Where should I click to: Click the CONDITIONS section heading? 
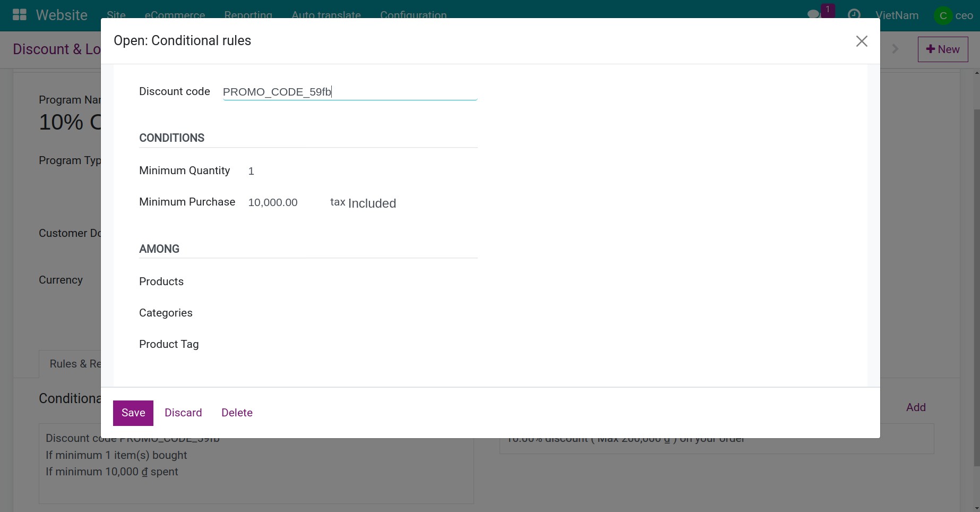tap(171, 138)
